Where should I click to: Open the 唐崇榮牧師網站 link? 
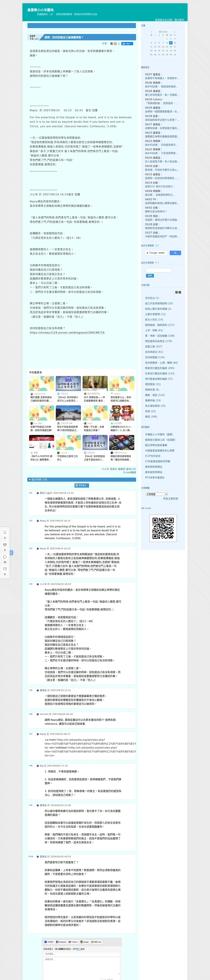(x=154, y=466)
